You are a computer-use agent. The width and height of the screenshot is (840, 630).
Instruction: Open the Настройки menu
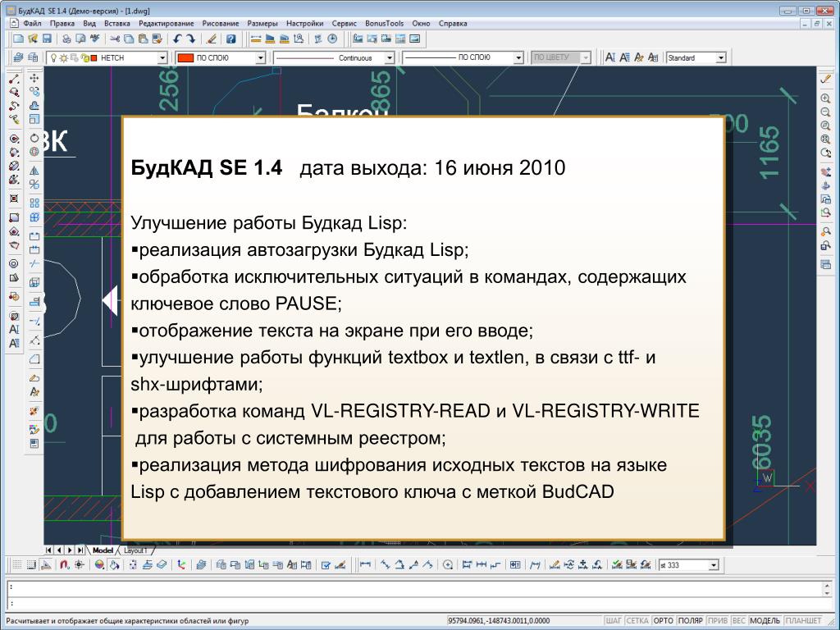pos(305,24)
